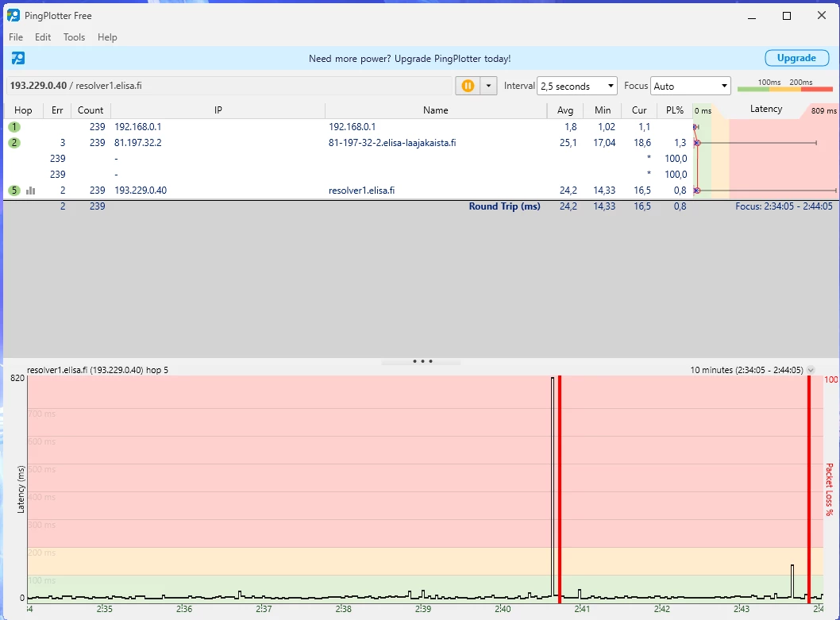Viewport: 840px width, 620px height.
Task: Select IP 81.197.32.2 row
Action: (x=137, y=143)
